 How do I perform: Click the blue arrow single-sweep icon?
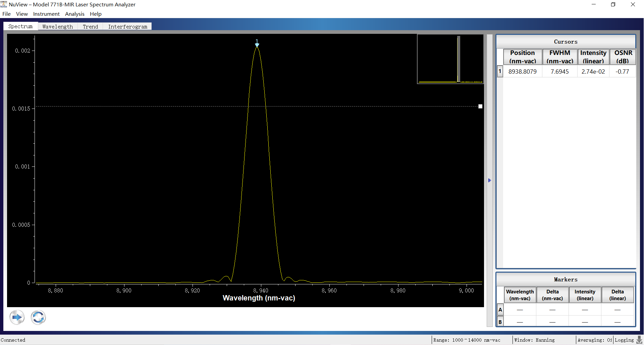pyautogui.click(x=17, y=317)
